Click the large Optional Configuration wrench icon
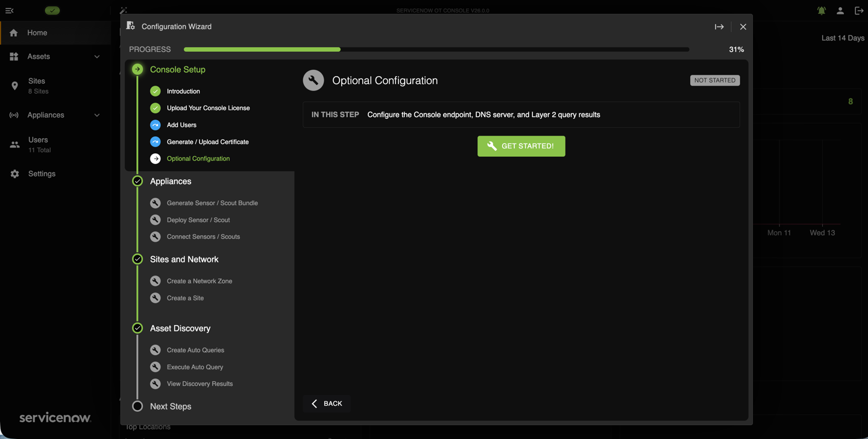 [313, 80]
